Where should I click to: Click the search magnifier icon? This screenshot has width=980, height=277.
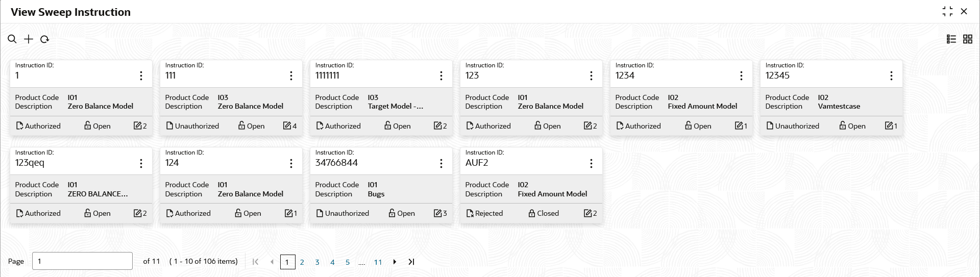tap(12, 39)
